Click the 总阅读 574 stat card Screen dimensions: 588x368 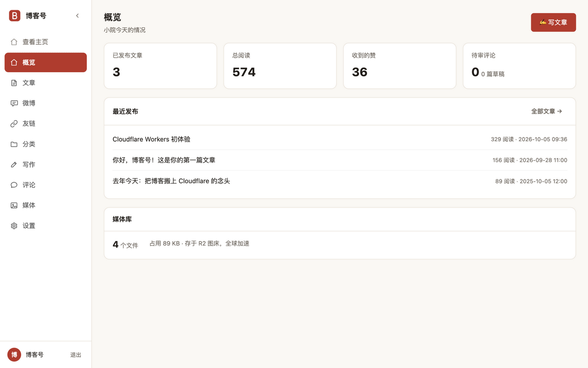click(x=280, y=66)
